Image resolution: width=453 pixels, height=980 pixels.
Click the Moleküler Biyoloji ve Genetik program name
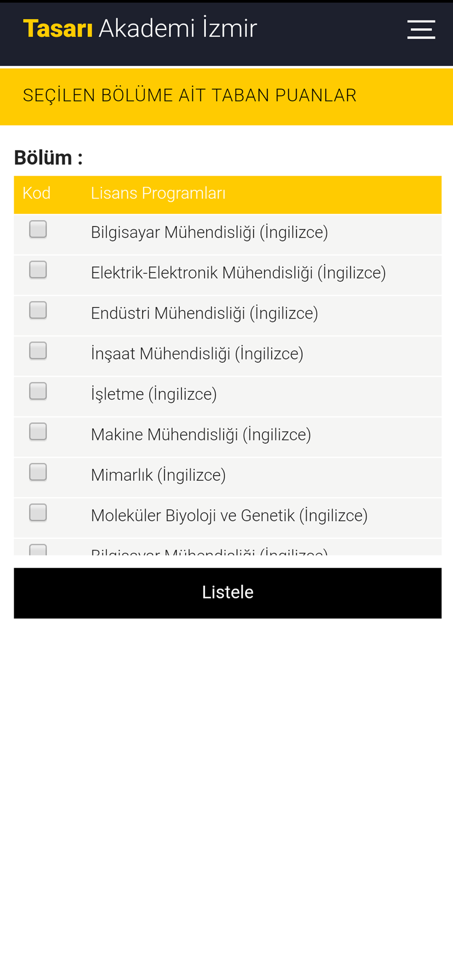pyautogui.click(x=229, y=516)
